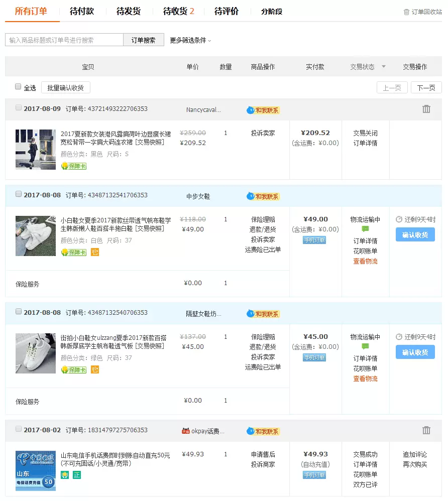Image resolution: width=448 pixels, height=501 pixels.
Task: Select checkbox for order 43487132541706353
Action: click(x=19, y=194)
